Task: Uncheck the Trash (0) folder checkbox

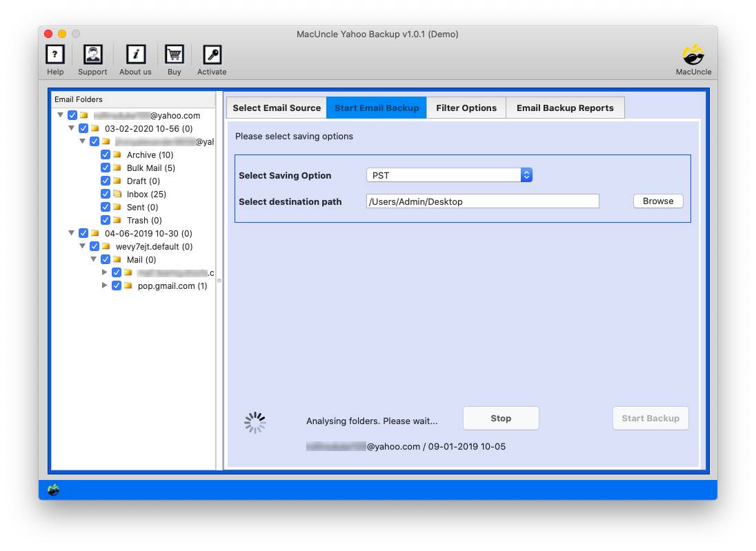Action: click(106, 221)
